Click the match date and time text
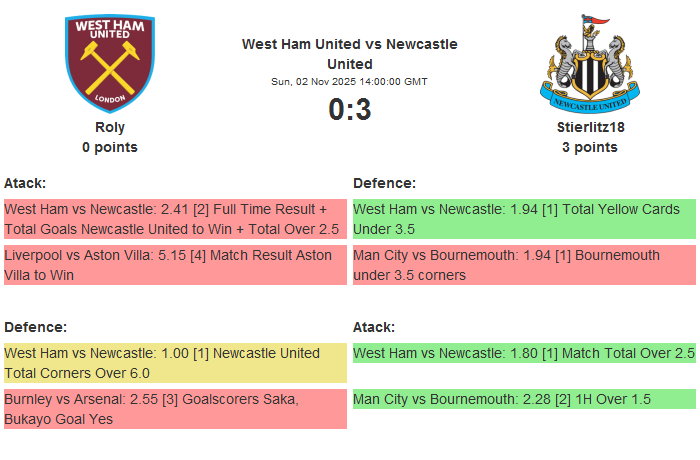 [x=349, y=81]
